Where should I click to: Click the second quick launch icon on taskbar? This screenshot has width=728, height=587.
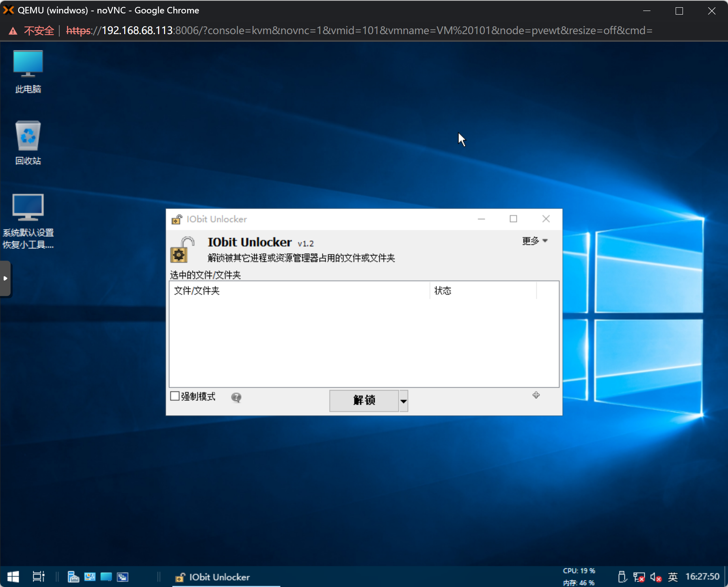[x=90, y=576]
